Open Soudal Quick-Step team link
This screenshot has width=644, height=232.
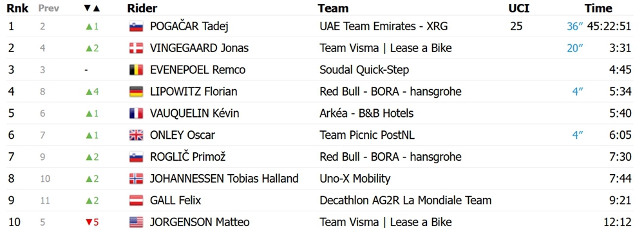tap(365, 70)
